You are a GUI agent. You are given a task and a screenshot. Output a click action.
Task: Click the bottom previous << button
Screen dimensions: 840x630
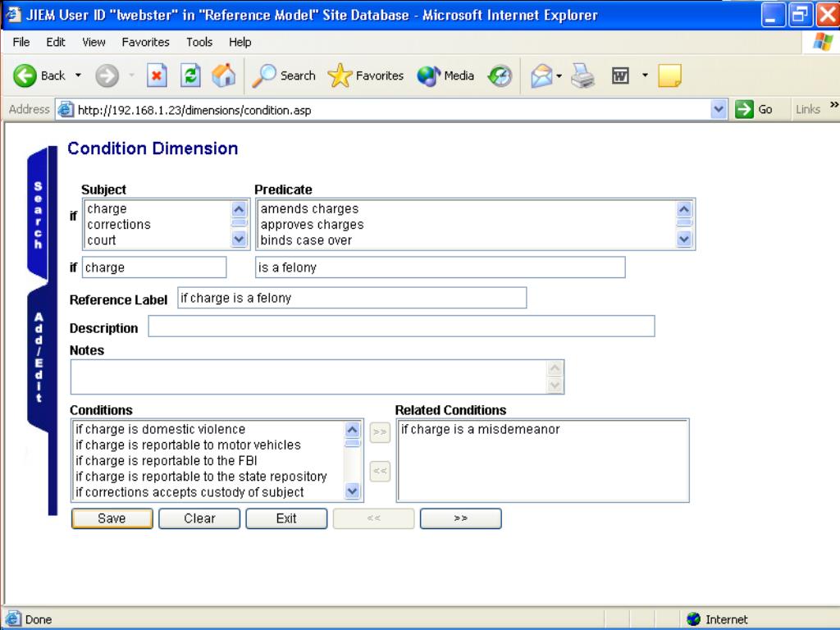click(373, 518)
